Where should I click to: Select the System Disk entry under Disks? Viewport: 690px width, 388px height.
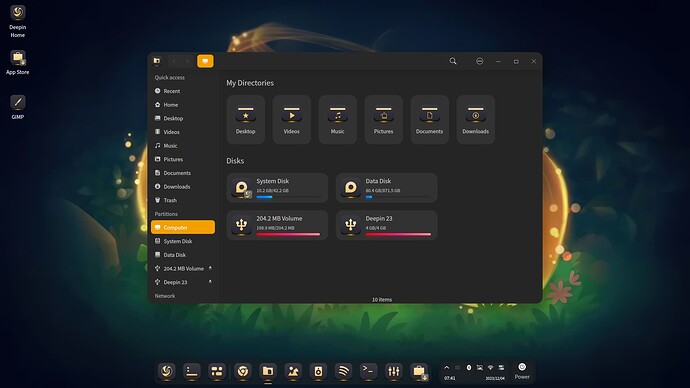coord(277,188)
